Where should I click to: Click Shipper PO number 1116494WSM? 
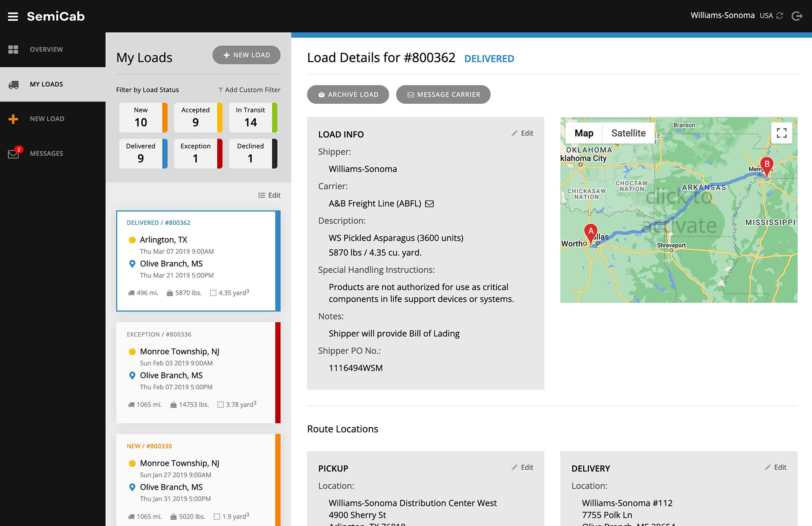coord(356,368)
